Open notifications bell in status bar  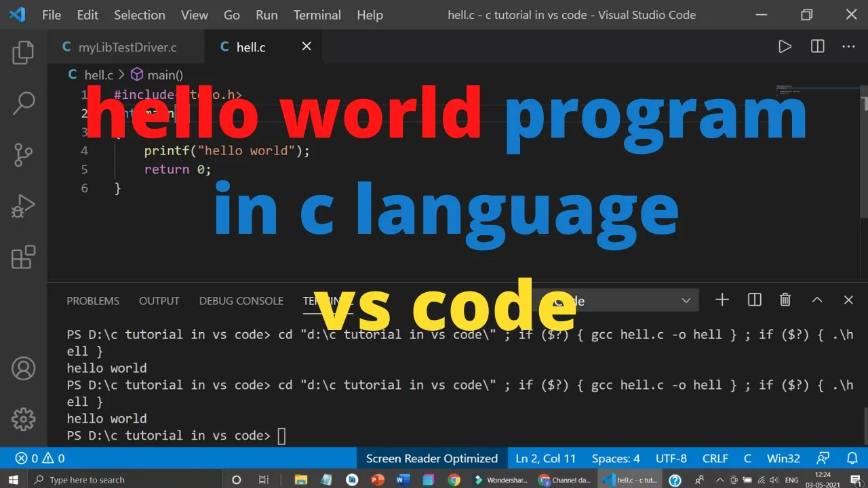[852, 458]
